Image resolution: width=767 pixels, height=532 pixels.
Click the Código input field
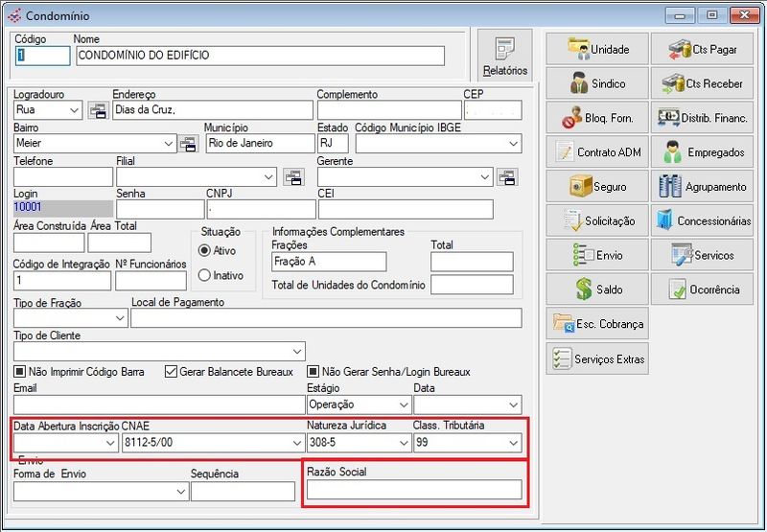[x=43, y=56]
